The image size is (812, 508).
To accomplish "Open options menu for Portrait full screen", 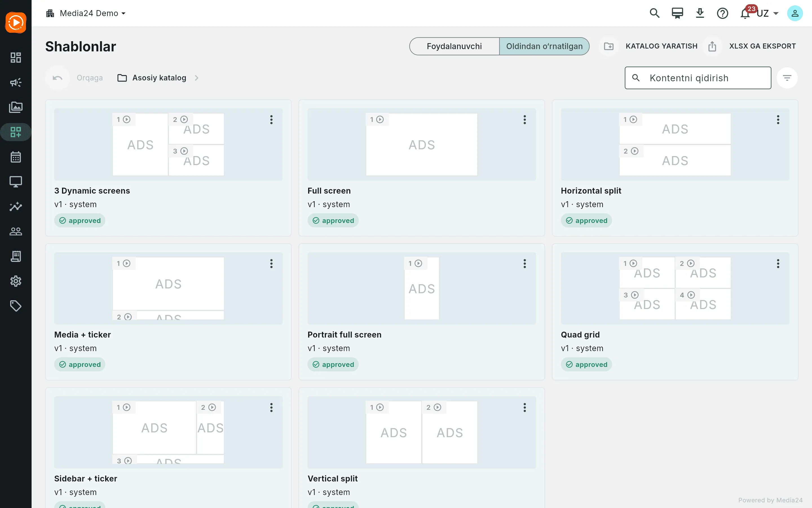I will pos(525,263).
